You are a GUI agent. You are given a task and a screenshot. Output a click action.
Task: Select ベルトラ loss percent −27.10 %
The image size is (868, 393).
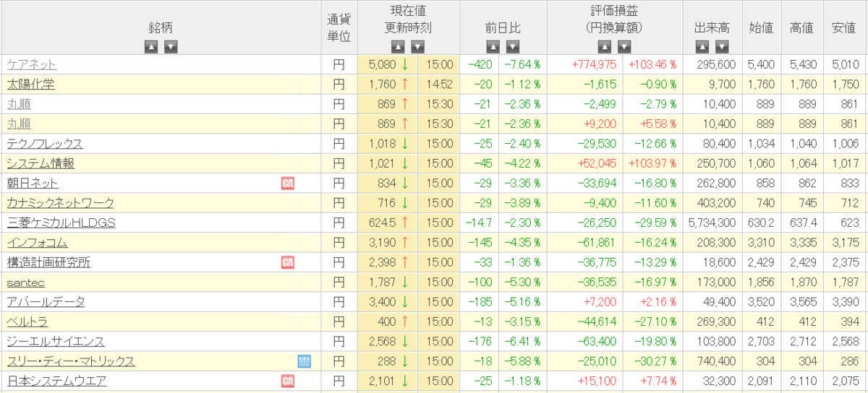655,321
